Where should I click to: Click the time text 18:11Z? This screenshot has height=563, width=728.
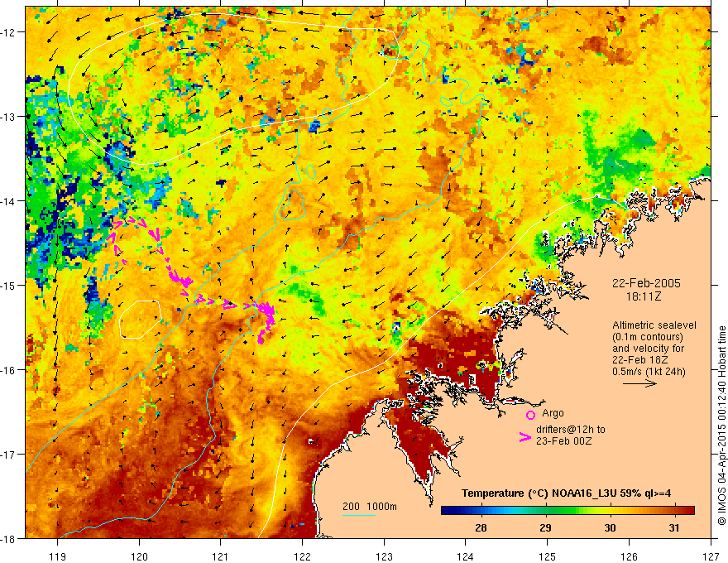pos(643,296)
